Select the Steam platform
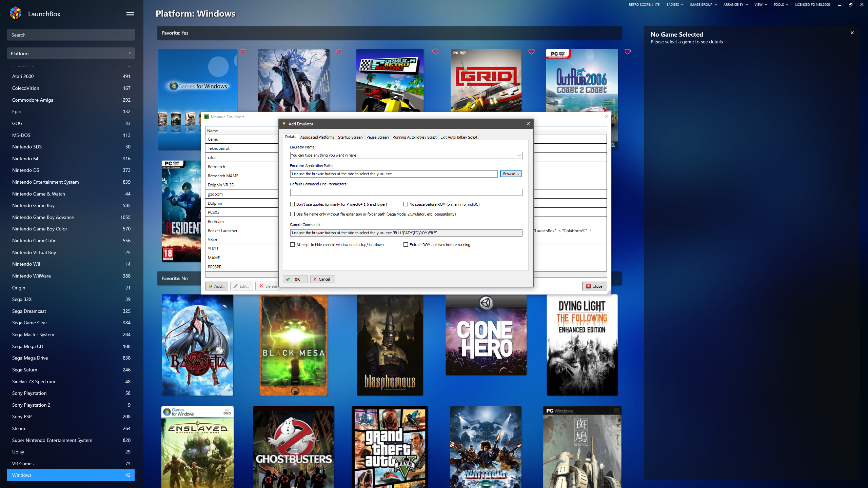 click(x=71, y=428)
